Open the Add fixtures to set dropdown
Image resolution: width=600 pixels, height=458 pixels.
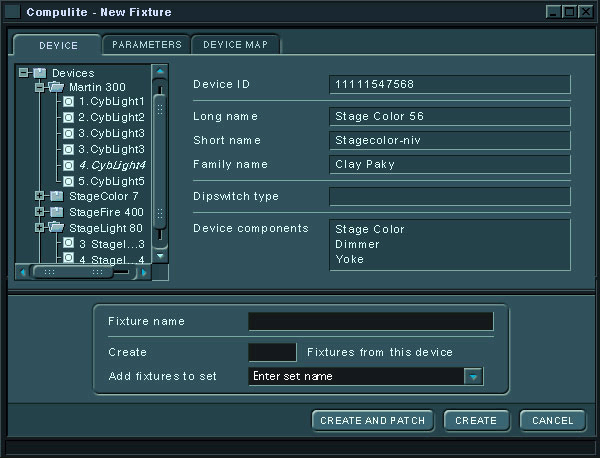tap(474, 377)
